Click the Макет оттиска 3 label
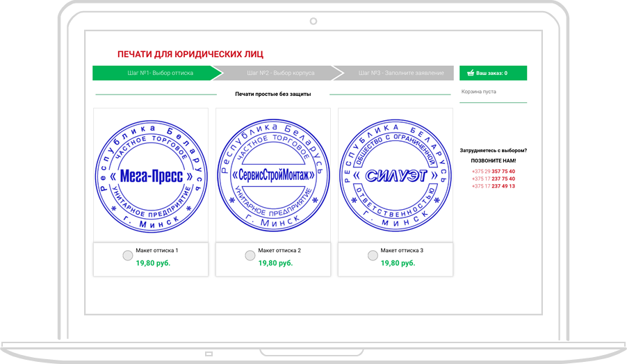The image size is (627, 364). (402, 251)
